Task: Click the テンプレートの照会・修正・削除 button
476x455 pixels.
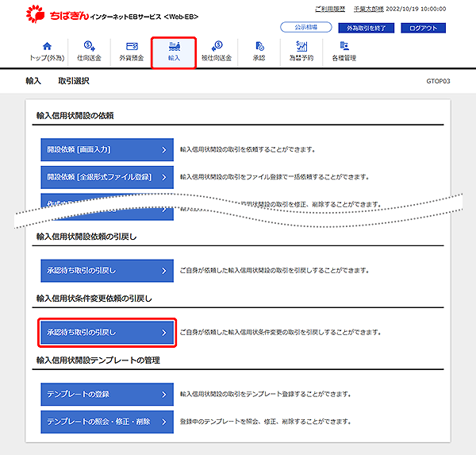Action: 107,422
